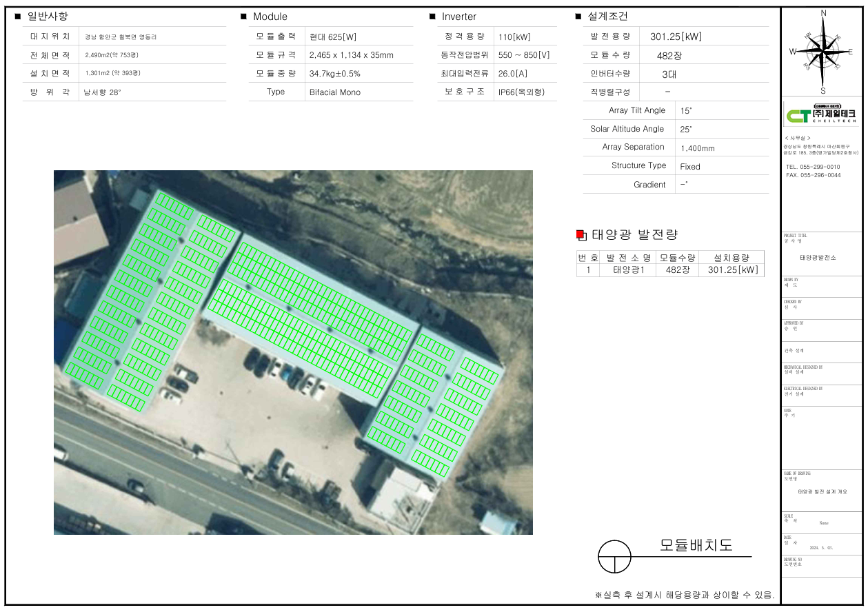Screen dimensions: 868x612
Task: Click the 301.25[kW] value in 발전용량 row
Action: (676, 37)
